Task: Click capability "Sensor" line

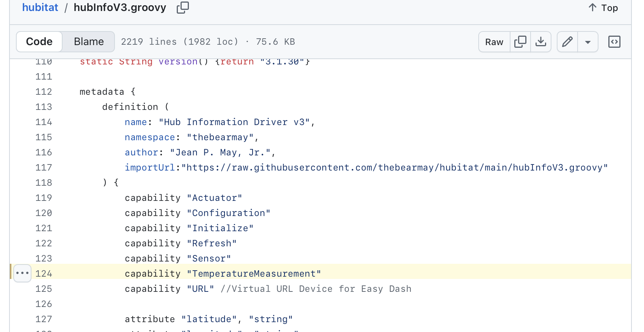Action: [x=178, y=258]
